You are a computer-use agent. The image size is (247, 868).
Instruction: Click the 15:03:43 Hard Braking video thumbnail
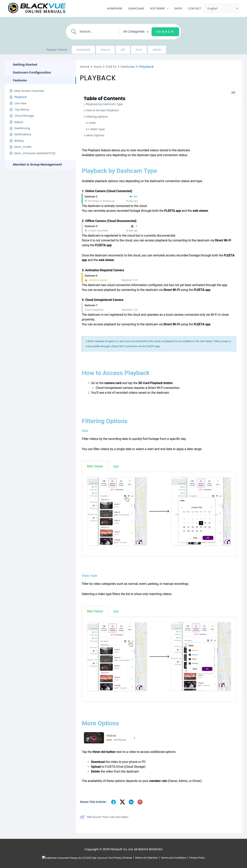click(x=94, y=738)
